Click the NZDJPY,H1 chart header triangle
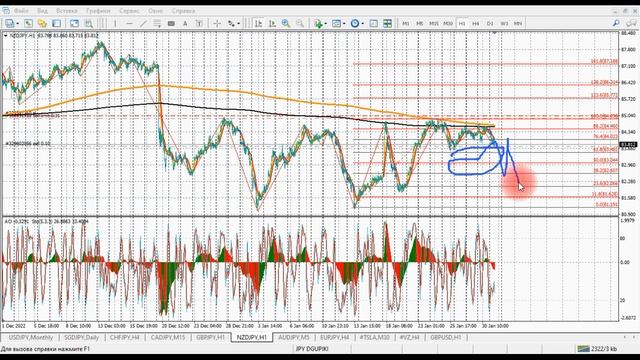Screen dimensions: 640x360 coord(5,36)
